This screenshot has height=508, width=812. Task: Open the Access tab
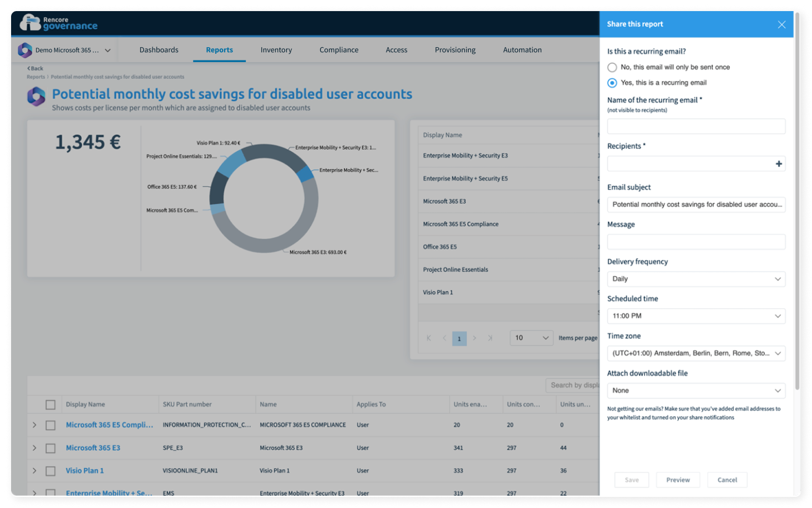(397, 50)
